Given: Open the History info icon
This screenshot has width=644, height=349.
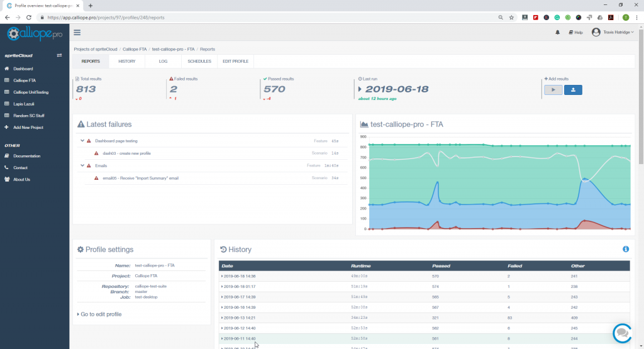Looking at the screenshot, I should click(626, 249).
